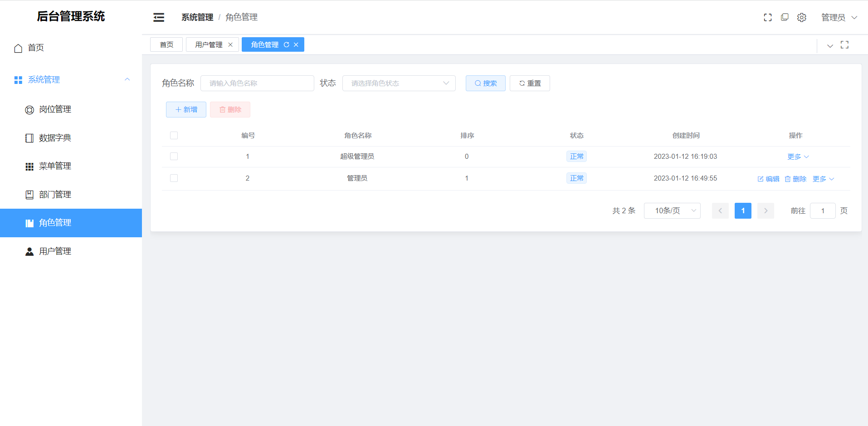
Task: Switch to the 首页 tab
Action: [166, 44]
